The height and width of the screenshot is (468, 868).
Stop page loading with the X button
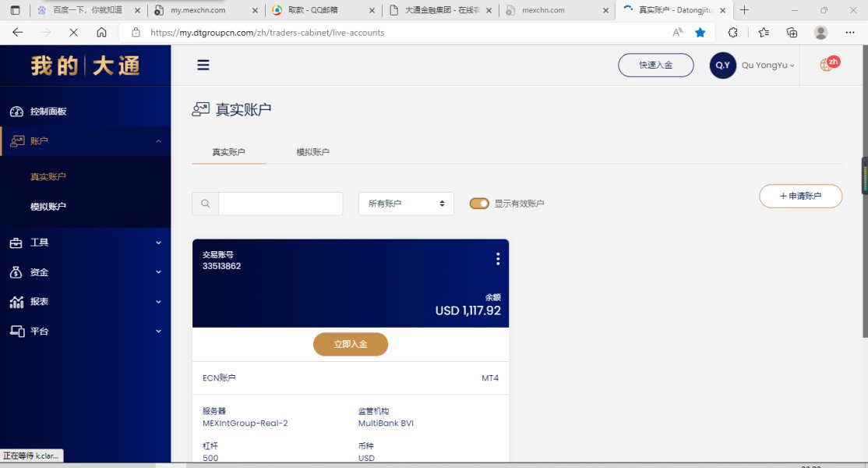pyautogui.click(x=73, y=33)
